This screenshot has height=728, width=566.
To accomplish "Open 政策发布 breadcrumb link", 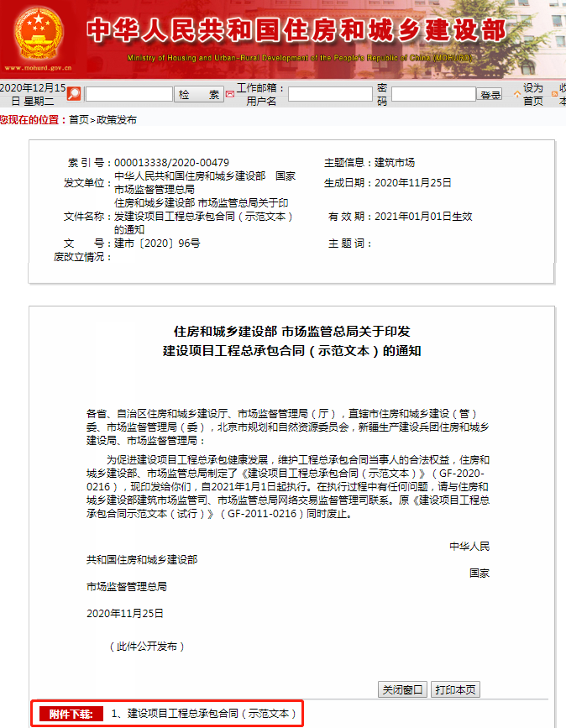I will coord(117,120).
